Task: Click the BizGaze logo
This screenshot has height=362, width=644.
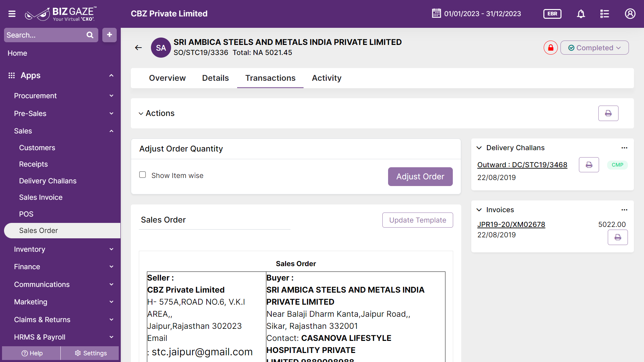Action: pos(61,14)
